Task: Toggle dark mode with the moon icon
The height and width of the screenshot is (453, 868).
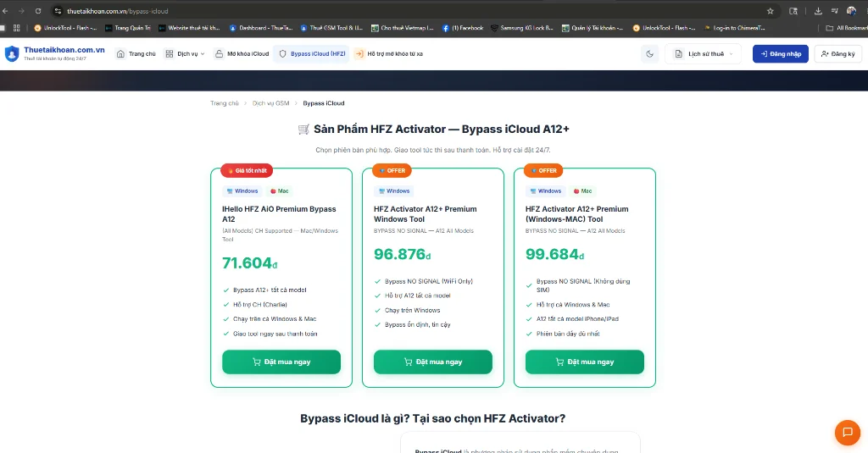Action: click(x=650, y=53)
